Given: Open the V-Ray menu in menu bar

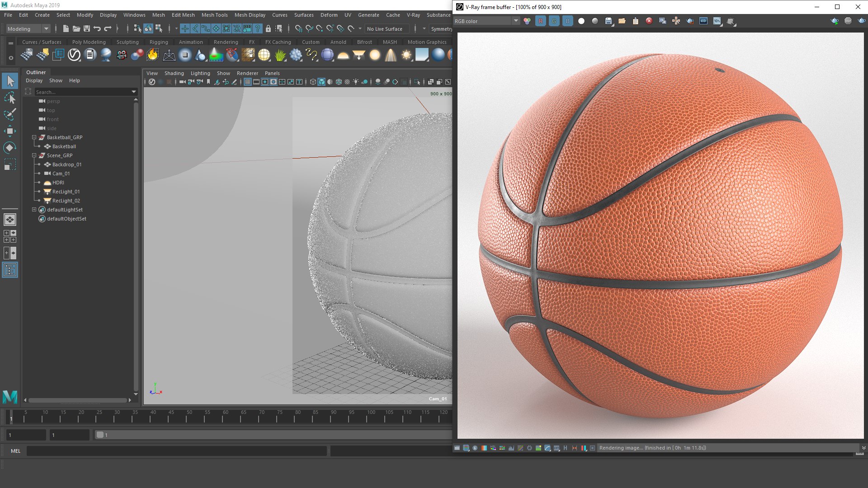Looking at the screenshot, I should coord(413,15).
